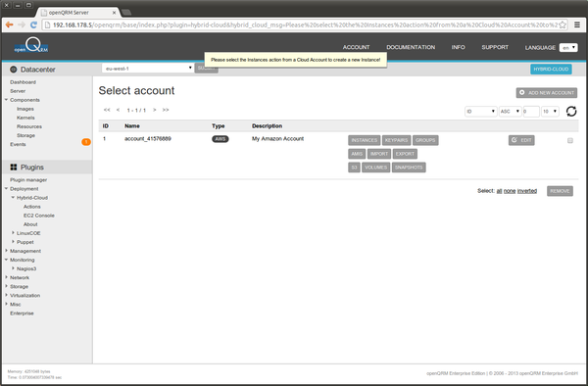
Task: Click the AWS type badge
Action: point(220,139)
